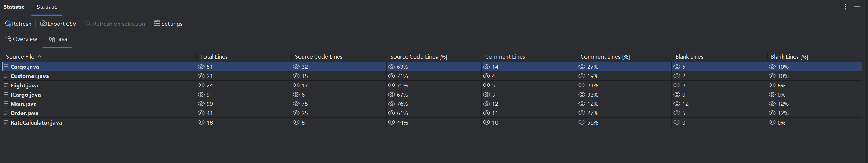Click the Refresh icon in toolbar
868x163 pixels.
point(8,24)
